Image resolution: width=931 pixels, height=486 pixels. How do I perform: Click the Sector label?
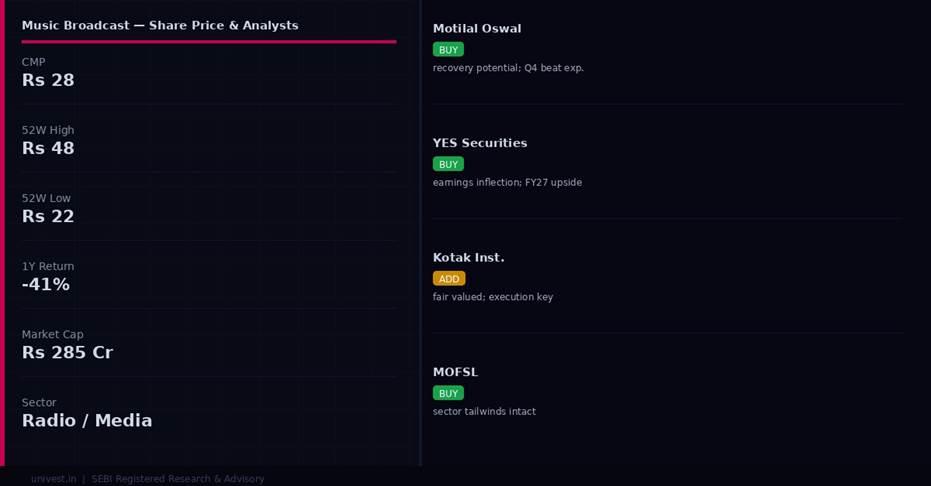[x=39, y=402]
